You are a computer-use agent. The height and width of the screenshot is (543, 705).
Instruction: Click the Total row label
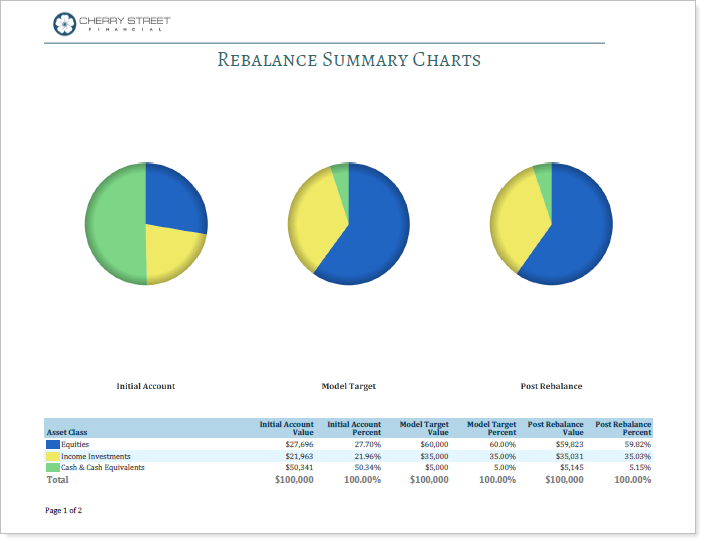pyautogui.click(x=58, y=480)
